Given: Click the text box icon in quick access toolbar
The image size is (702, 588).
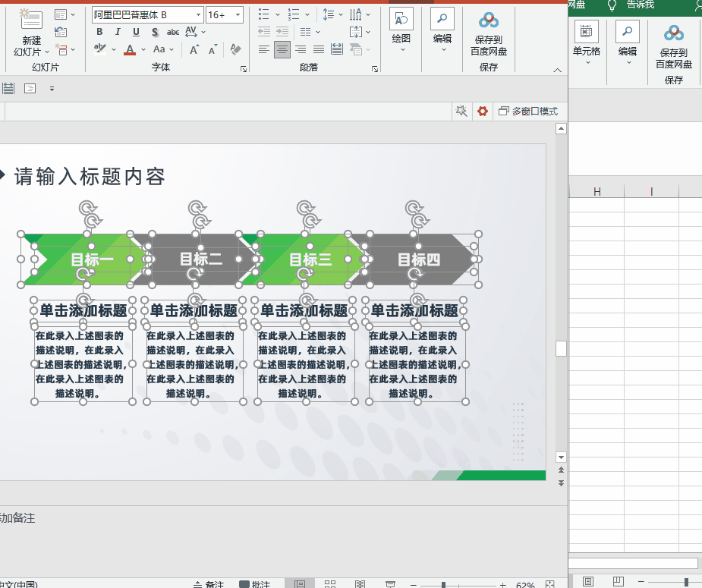Looking at the screenshot, I should 30,88.
